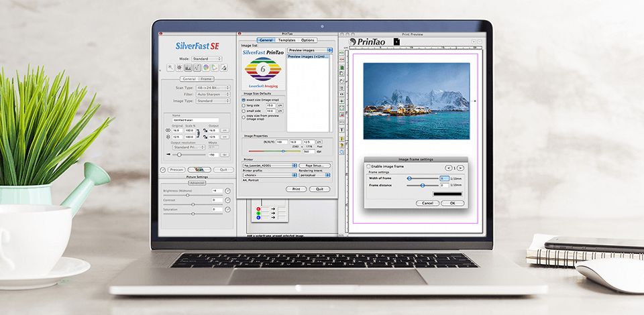Open the Options tab in PrinTao
Screen dimensions: 644x315
(308, 40)
